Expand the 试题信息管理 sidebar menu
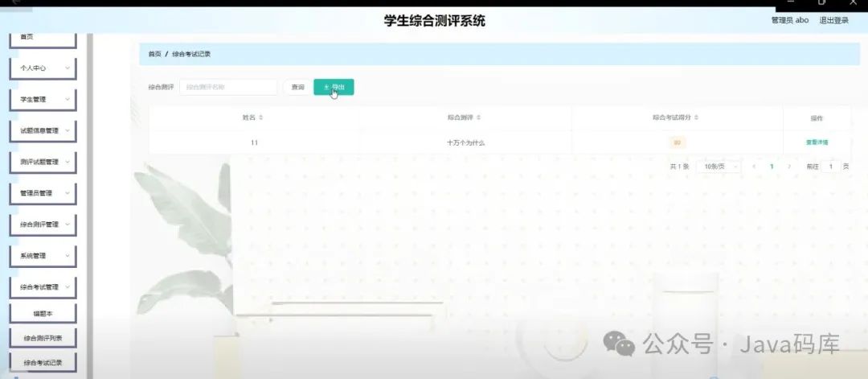Viewport: 868px width, 379px height. click(x=43, y=131)
